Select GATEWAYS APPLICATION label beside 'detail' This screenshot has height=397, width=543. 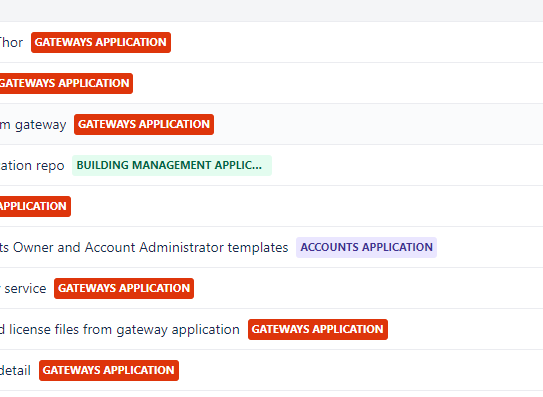pos(109,370)
